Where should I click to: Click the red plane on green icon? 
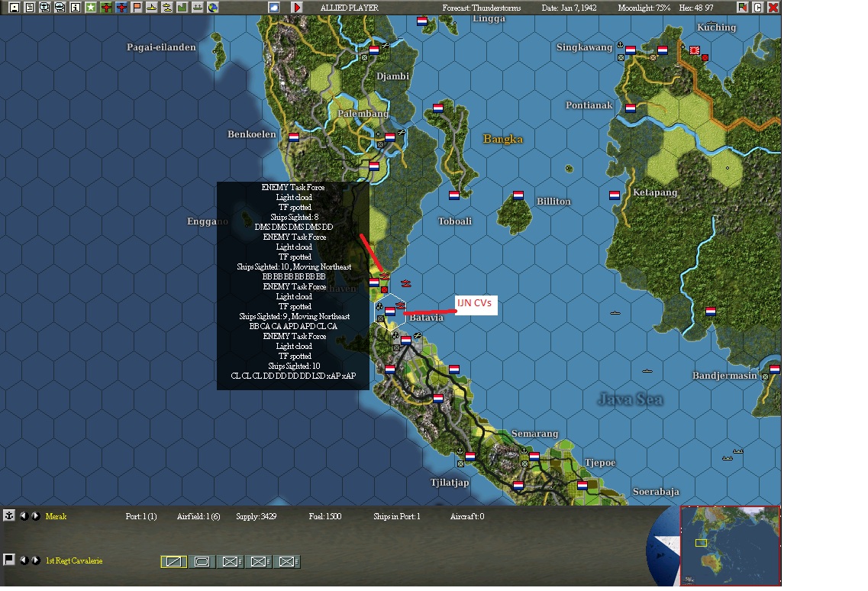coord(106,7)
